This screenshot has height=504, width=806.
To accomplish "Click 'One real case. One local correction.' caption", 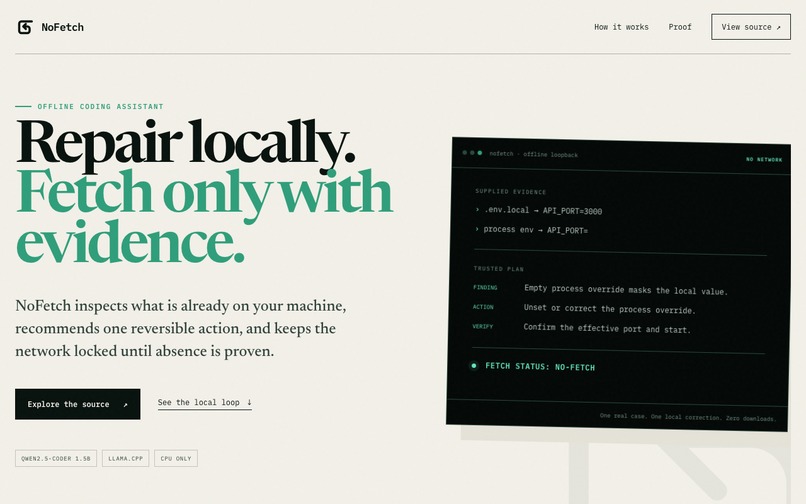I will click(688, 417).
